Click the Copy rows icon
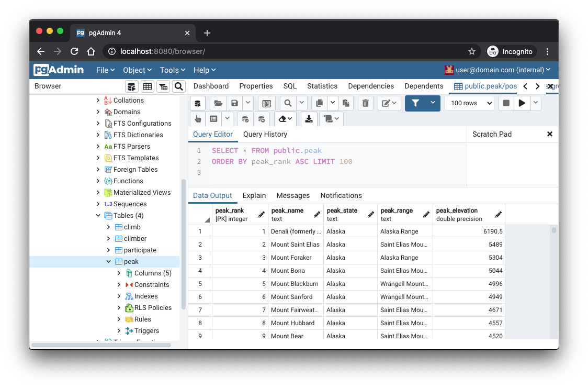 pyautogui.click(x=319, y=103)
